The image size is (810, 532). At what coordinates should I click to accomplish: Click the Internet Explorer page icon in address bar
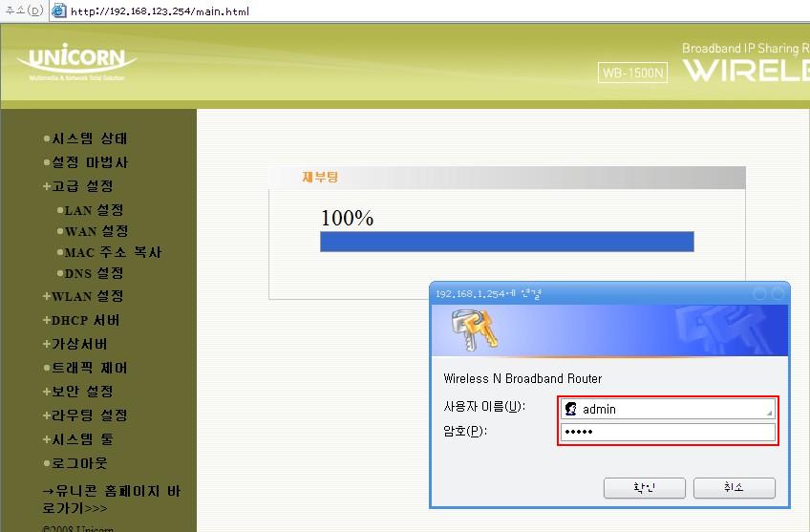pyautogui.click(x=59, y=11)
